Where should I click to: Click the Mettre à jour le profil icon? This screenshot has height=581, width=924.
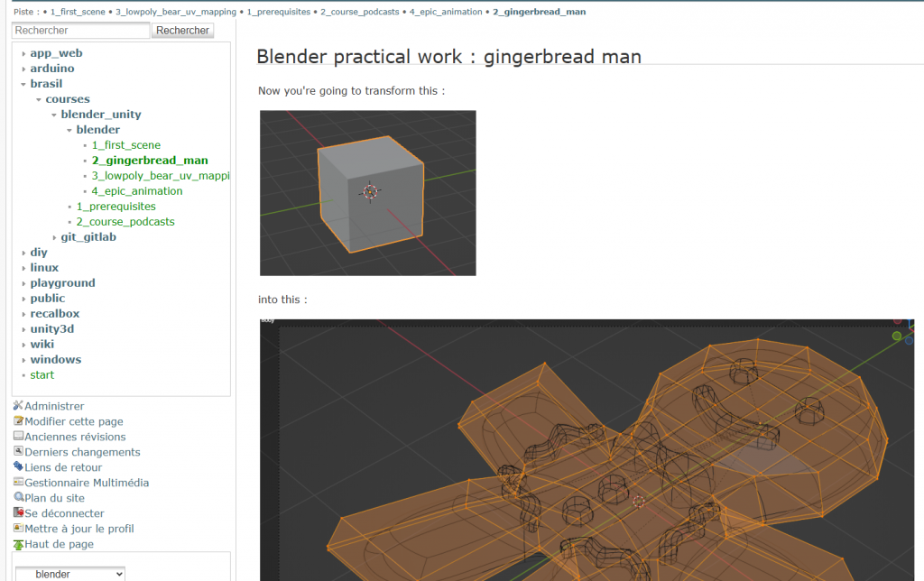coord(18,528)
